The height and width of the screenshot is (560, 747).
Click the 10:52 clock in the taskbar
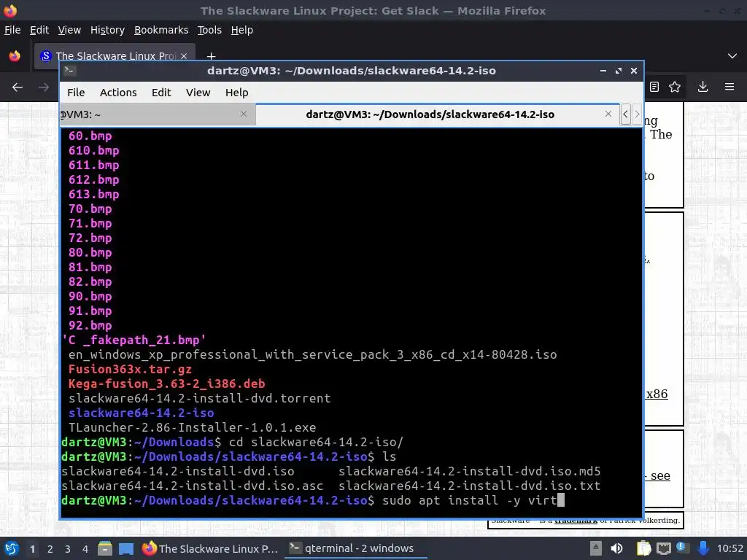click(x=729, y=548)
